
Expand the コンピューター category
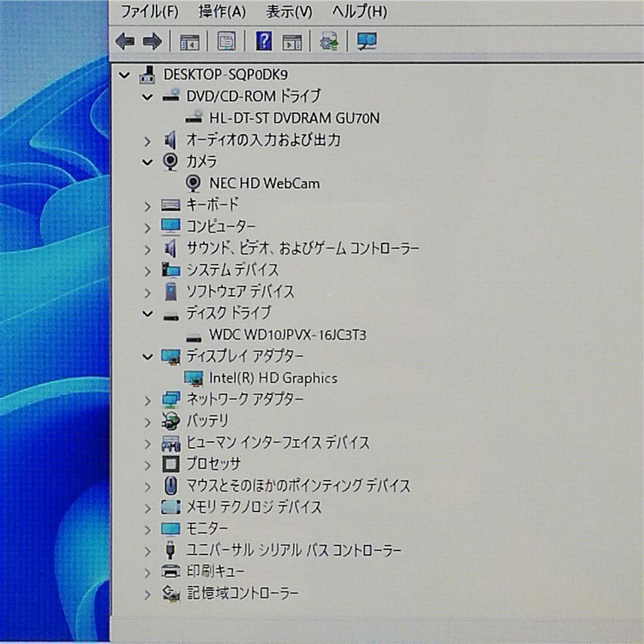tap(147, 228)
